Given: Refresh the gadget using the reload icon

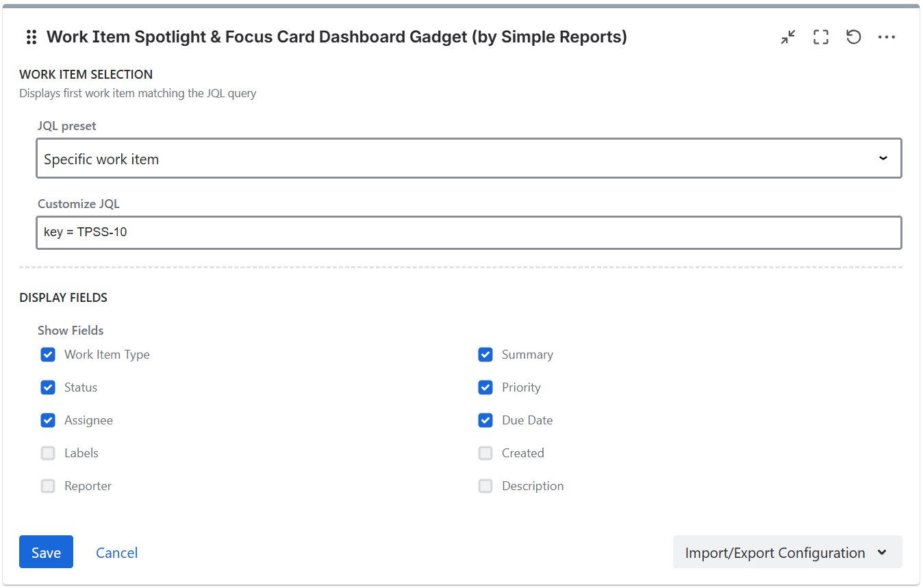Looking at the screenshot, I should point(853,37).
